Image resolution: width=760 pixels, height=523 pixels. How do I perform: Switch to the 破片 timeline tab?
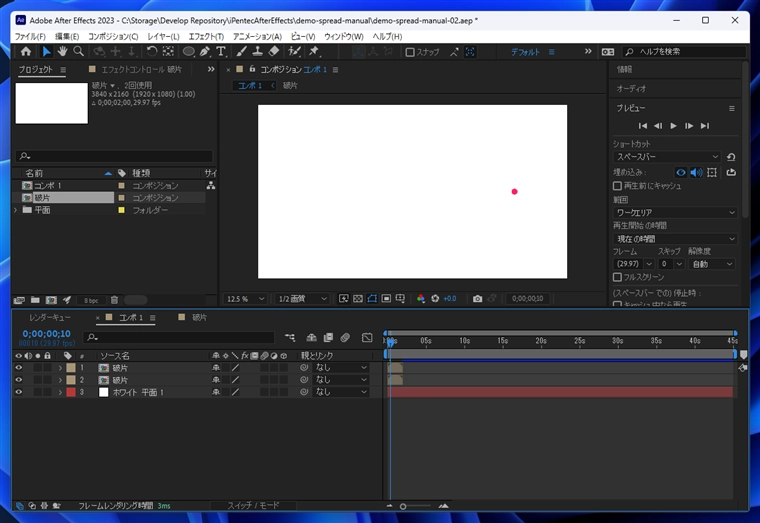[x=199, y=317]
